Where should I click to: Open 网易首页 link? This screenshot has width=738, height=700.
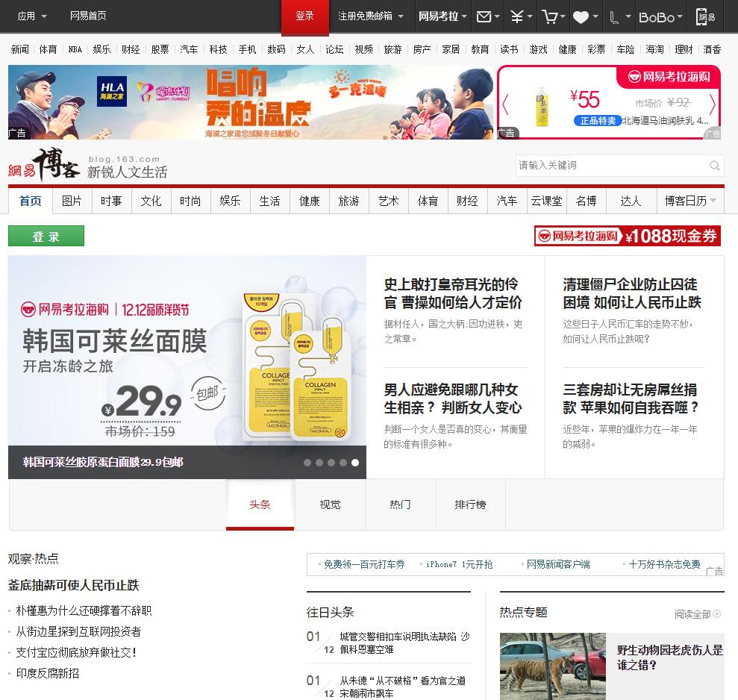pos(88,16)
